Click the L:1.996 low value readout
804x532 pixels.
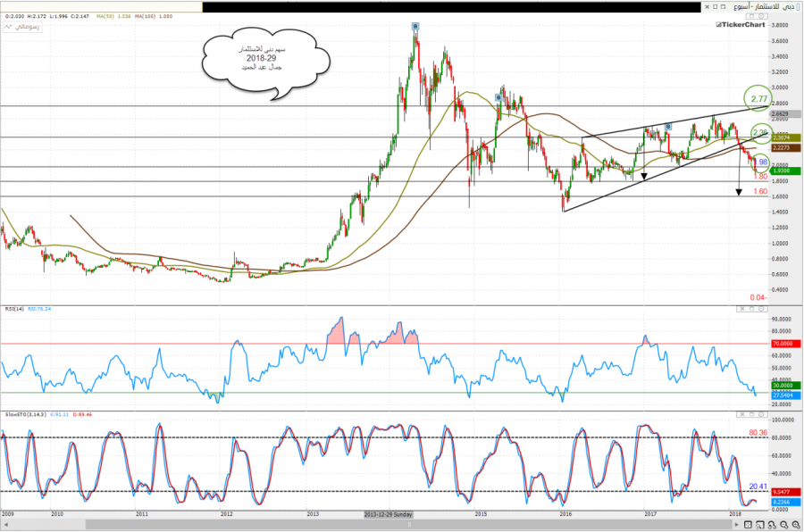click(x=59, y=16)
